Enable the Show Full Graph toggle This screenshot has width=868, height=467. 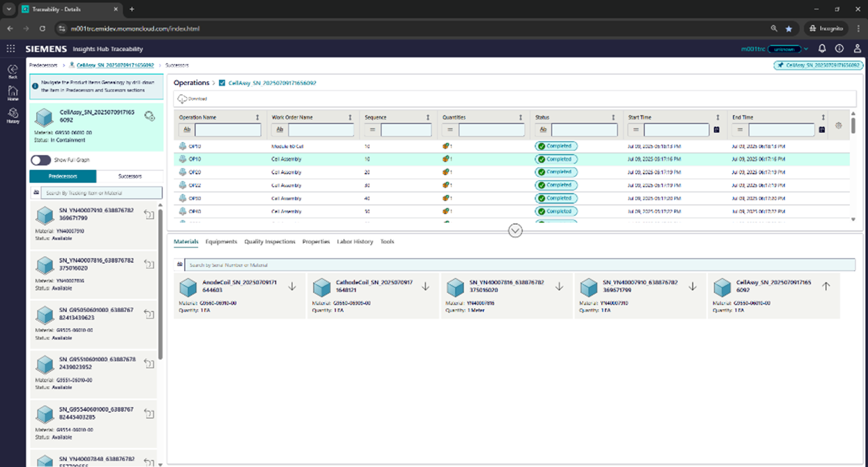pos(40,160)
